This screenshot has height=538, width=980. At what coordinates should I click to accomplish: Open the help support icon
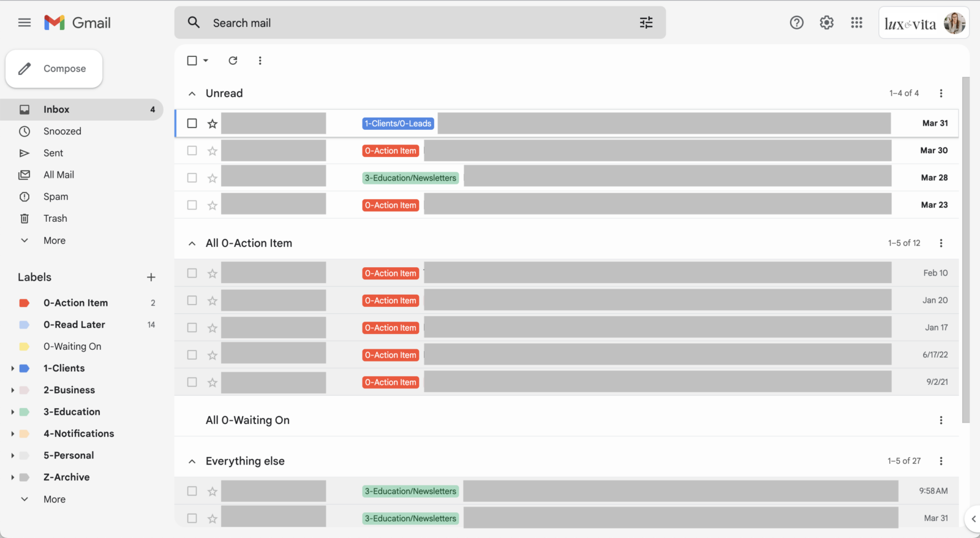(x=796, y=23)
